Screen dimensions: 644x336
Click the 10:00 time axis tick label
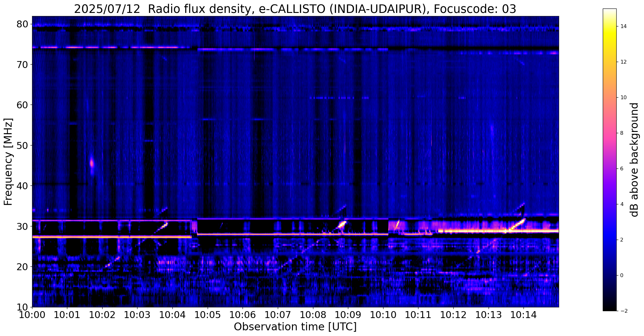tap(32, 315)
